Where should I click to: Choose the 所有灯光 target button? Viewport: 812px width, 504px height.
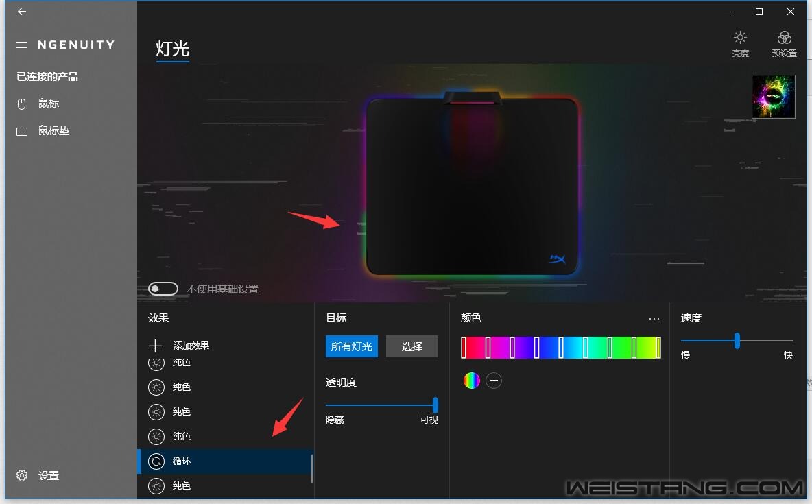[352, 346]
